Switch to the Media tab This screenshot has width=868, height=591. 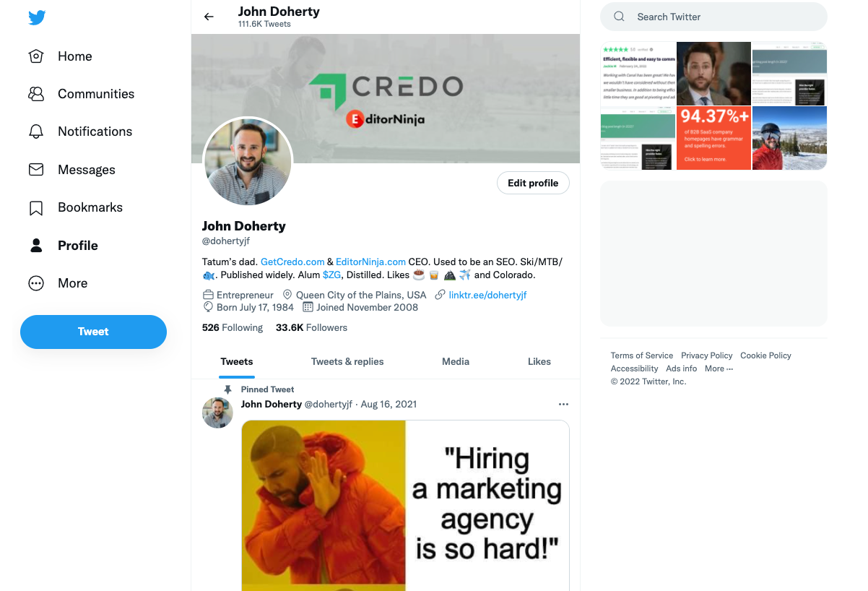point(456,361)
